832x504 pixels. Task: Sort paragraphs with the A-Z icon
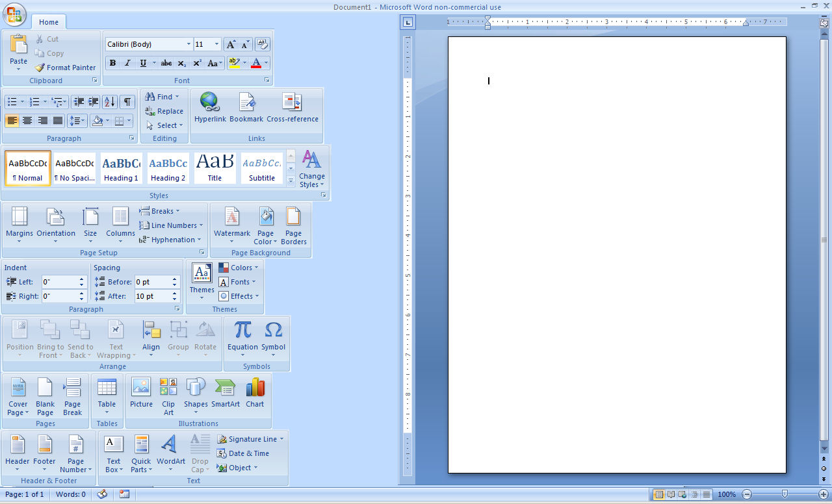109,101
